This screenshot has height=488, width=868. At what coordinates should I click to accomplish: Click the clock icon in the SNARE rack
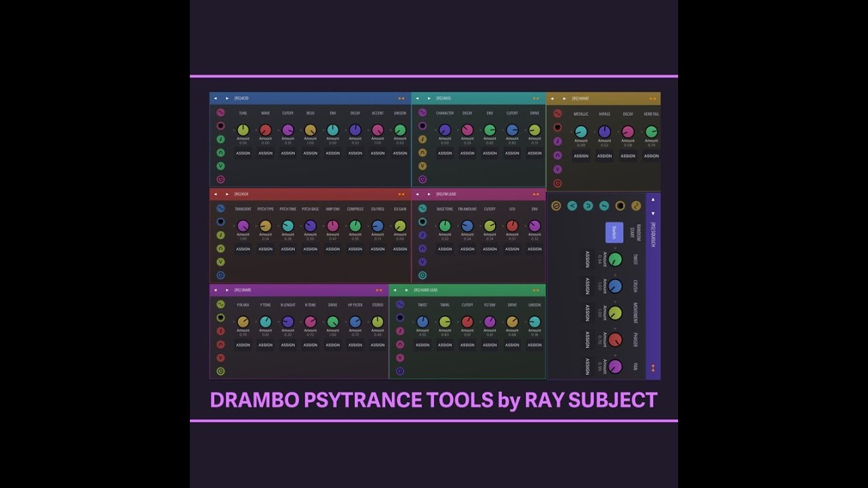[x=220, y=371]
